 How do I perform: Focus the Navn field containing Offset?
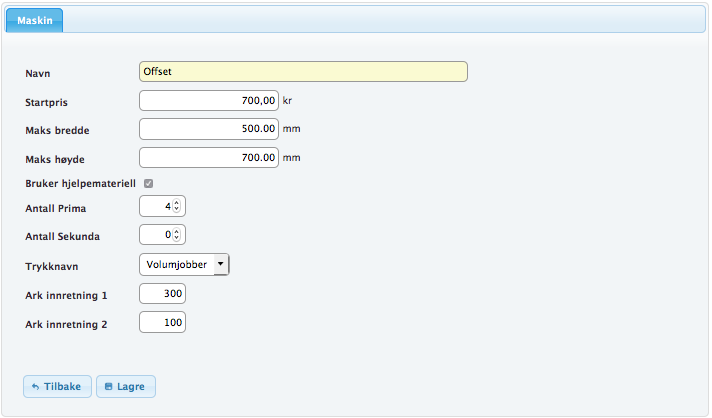coord(303,72)
